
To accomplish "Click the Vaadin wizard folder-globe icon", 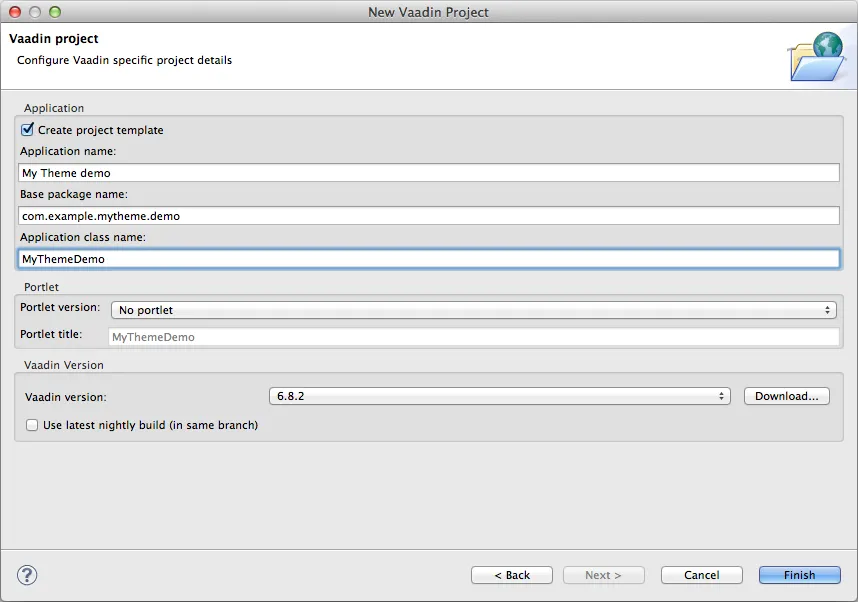I will point(818,56).
